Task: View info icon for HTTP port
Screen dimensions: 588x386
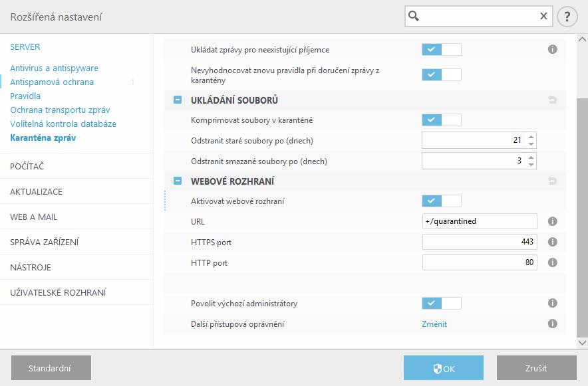Action: point(552,262)
